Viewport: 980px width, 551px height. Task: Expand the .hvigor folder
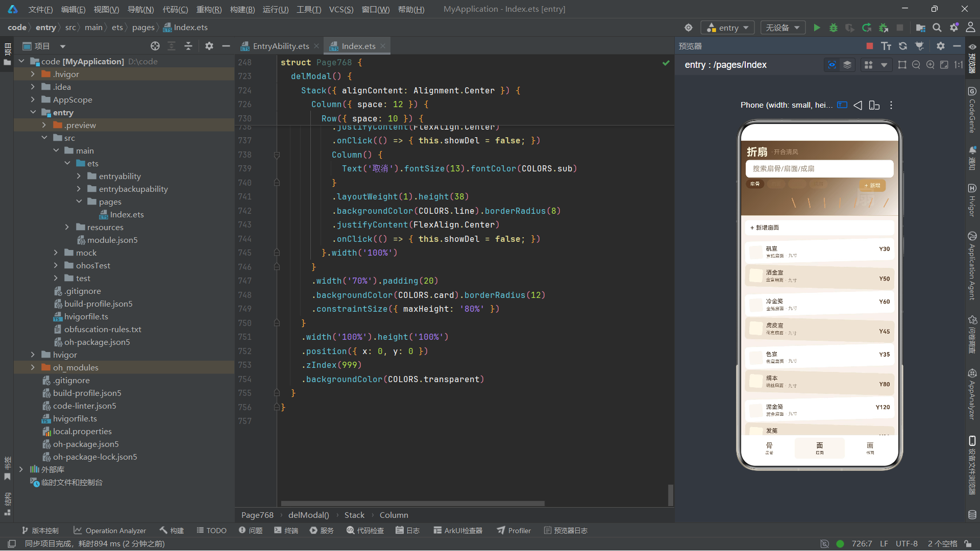click(x=33, y=74)
